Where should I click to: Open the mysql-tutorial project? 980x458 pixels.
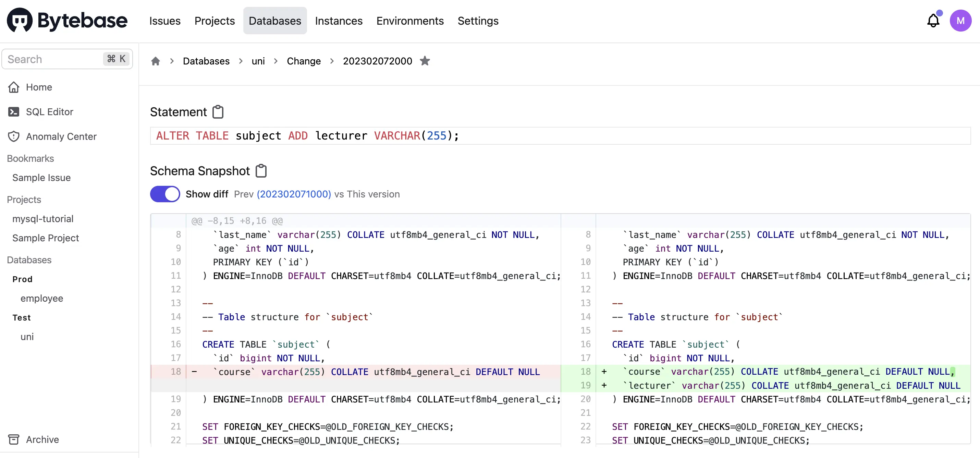click(x=42, y=219)
